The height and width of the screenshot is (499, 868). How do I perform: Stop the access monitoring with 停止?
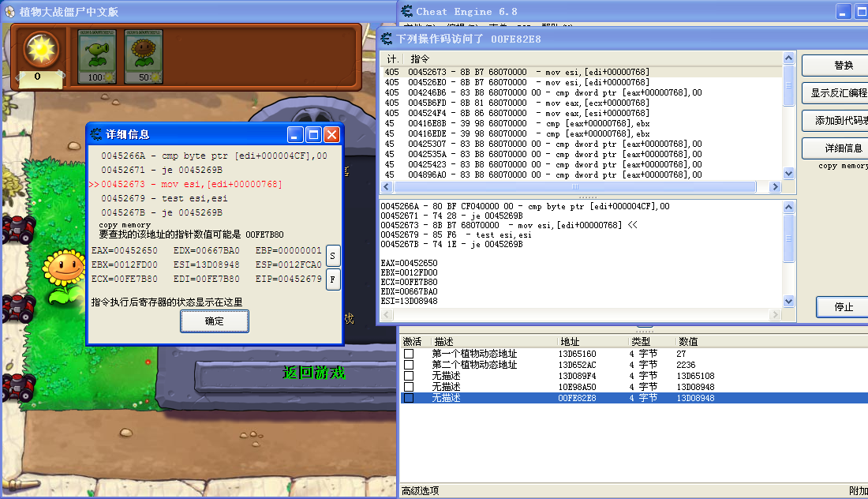pos(843,307)
